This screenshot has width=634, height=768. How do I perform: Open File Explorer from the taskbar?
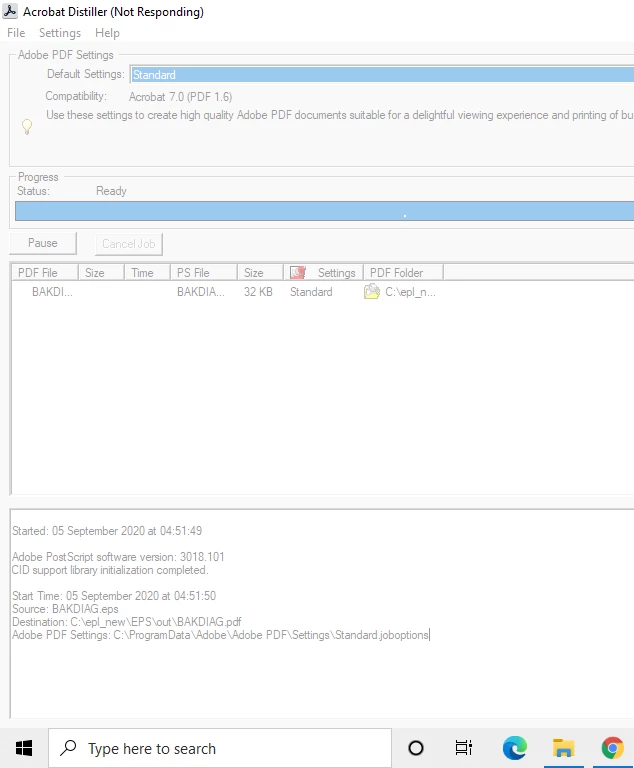pos(563,748)
